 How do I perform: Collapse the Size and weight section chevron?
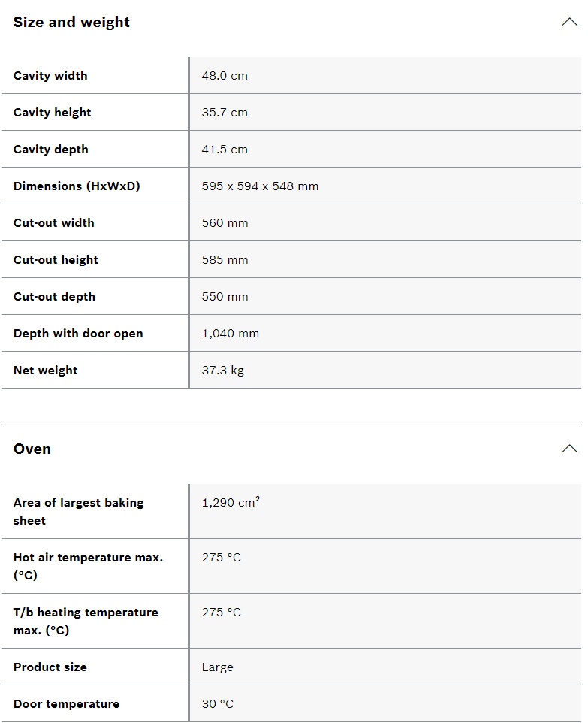(x=569, y=22)
